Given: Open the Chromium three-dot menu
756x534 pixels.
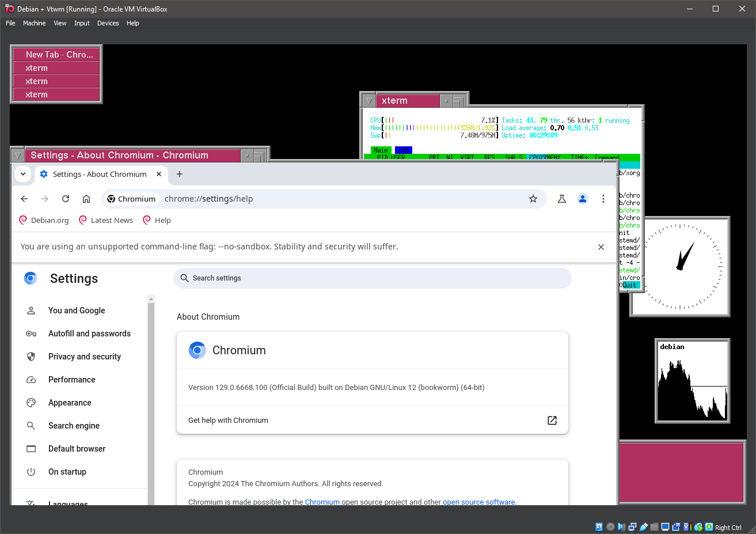Looking at the screenshot, I should tap(603, 199).
